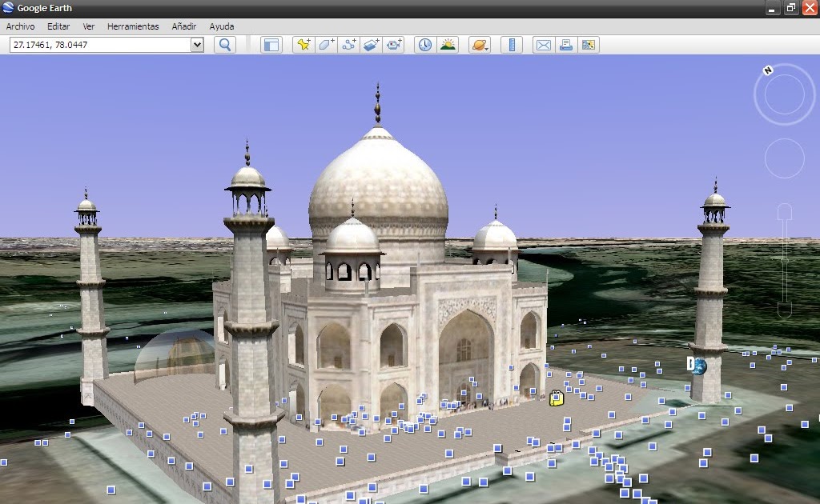Click the zoom slider handle
This screenshot has height=504, width=820.
pos(785,260)
